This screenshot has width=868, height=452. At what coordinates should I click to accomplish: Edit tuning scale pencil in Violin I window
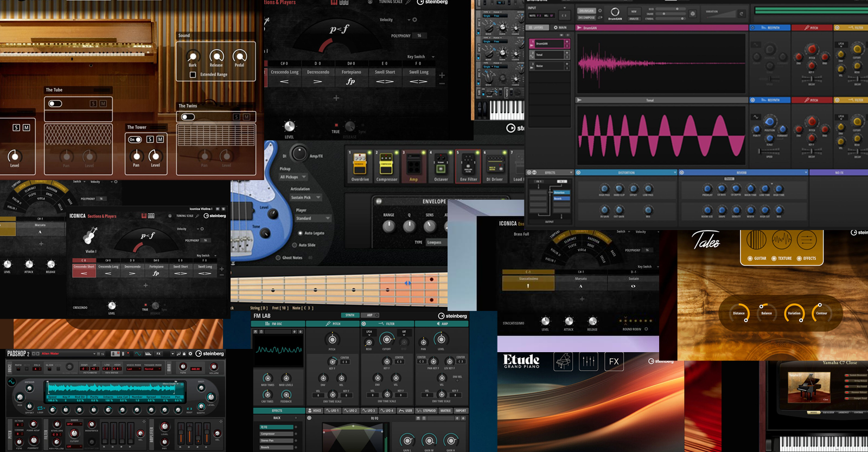click(197, 216)
